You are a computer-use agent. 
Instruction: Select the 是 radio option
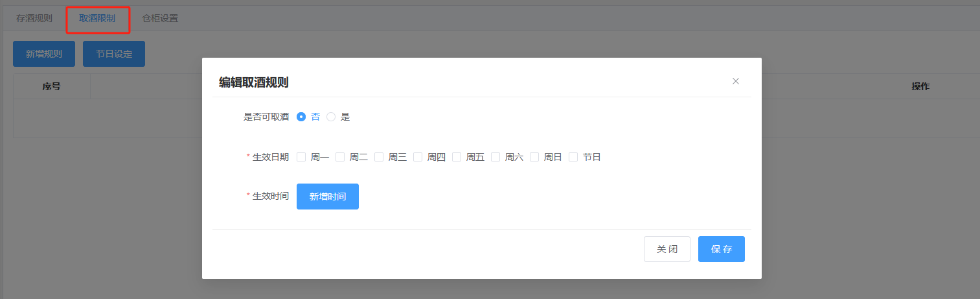coord(331,117)
